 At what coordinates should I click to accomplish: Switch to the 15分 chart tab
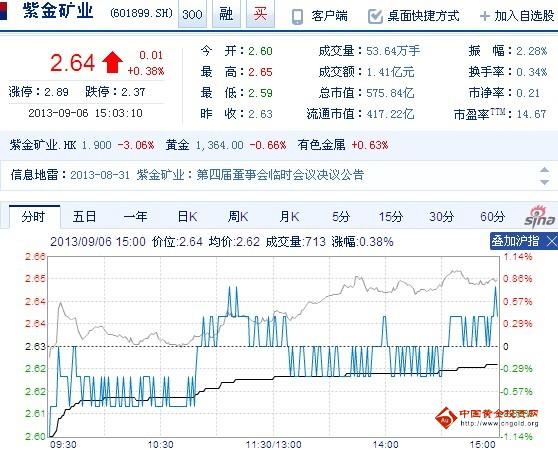391,216
